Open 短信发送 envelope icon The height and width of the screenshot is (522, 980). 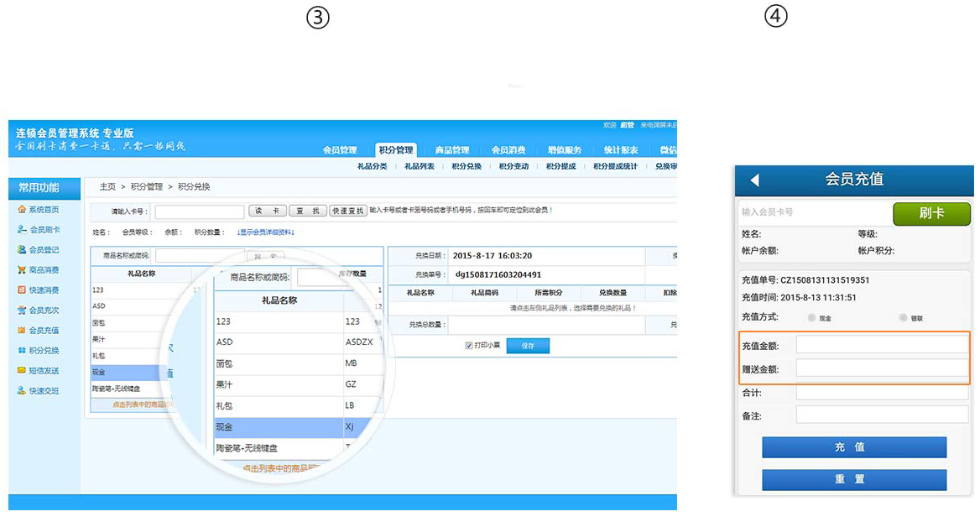pyautogui.click(x=22, y=370)
